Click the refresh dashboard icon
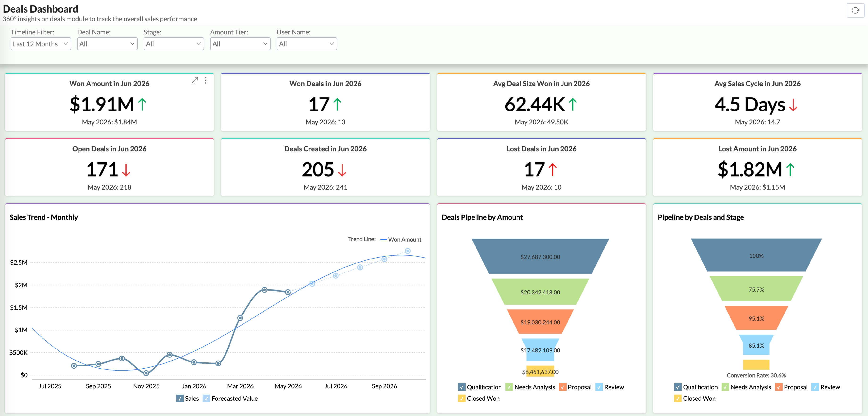 point(855,10)
